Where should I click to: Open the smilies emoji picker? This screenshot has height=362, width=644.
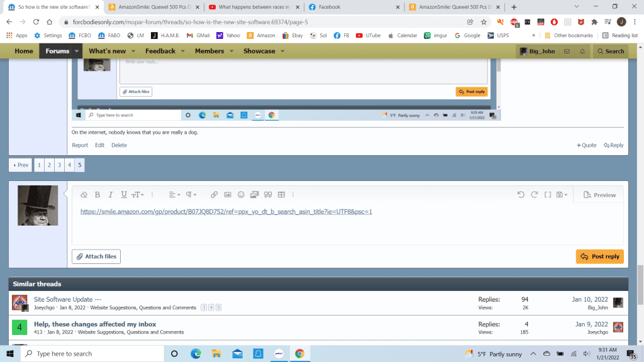click(241, 195)
